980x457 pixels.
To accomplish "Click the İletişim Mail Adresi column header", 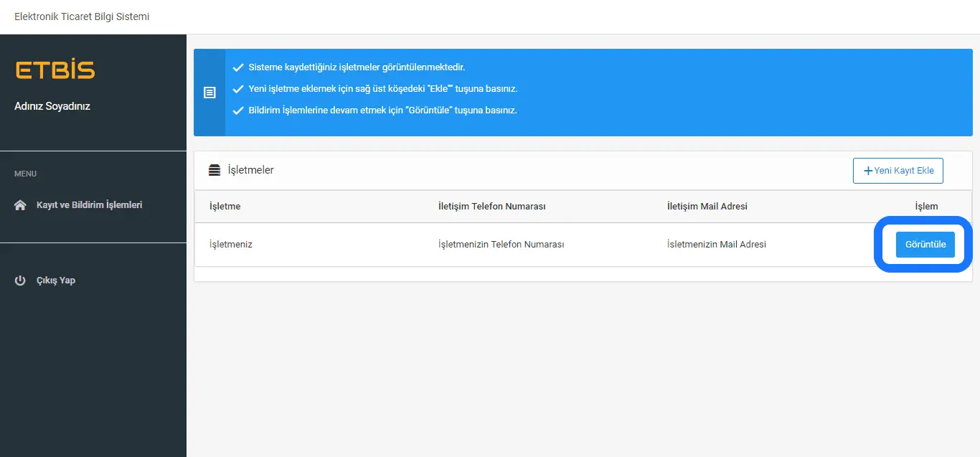I will coord(707,207).
